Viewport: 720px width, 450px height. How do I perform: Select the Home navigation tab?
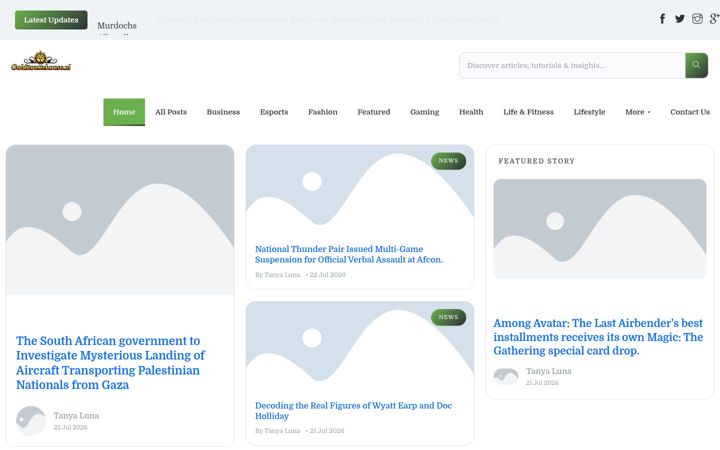124,112
